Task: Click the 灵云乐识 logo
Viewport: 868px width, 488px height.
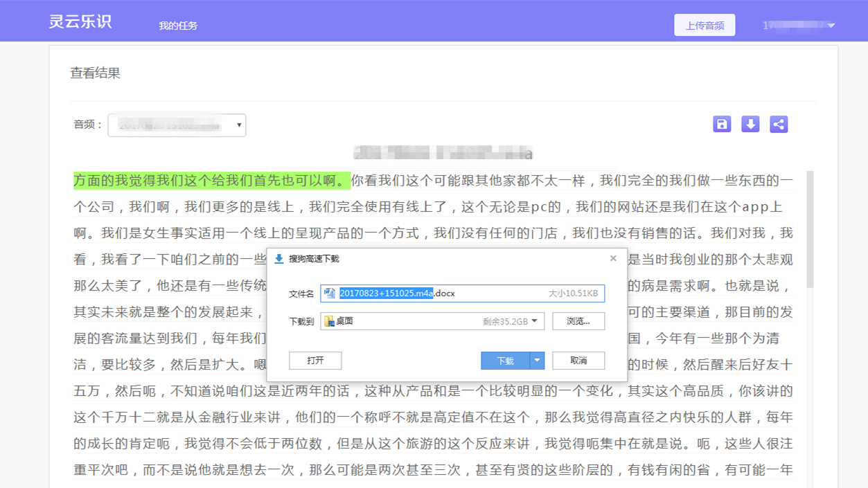Action: coord(80,21)
